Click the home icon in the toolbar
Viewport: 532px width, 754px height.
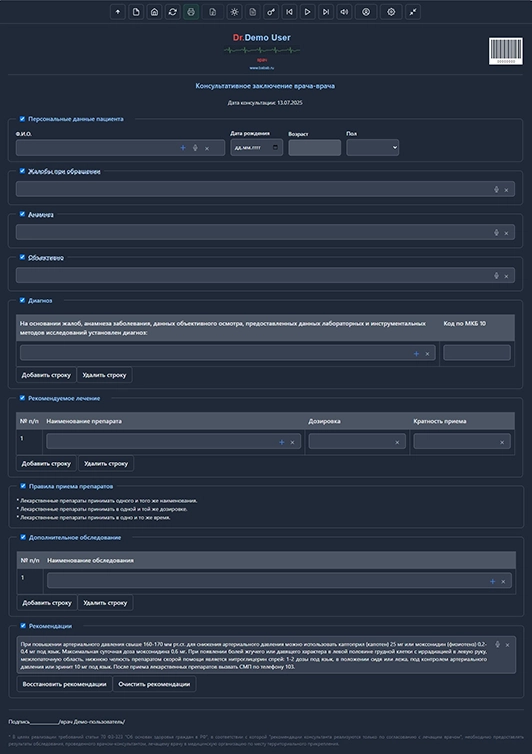tap(154, 12)
